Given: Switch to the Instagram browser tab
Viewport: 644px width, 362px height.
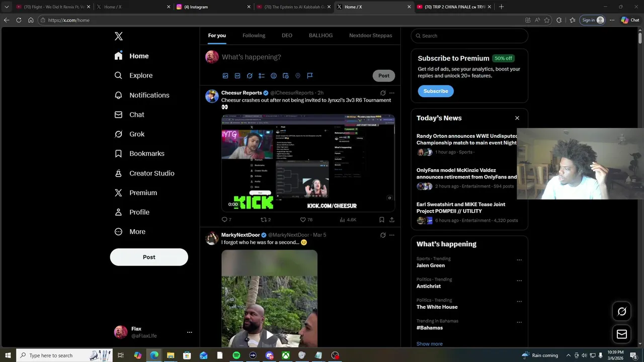Looking at the screenshot, I should (213, 7).
